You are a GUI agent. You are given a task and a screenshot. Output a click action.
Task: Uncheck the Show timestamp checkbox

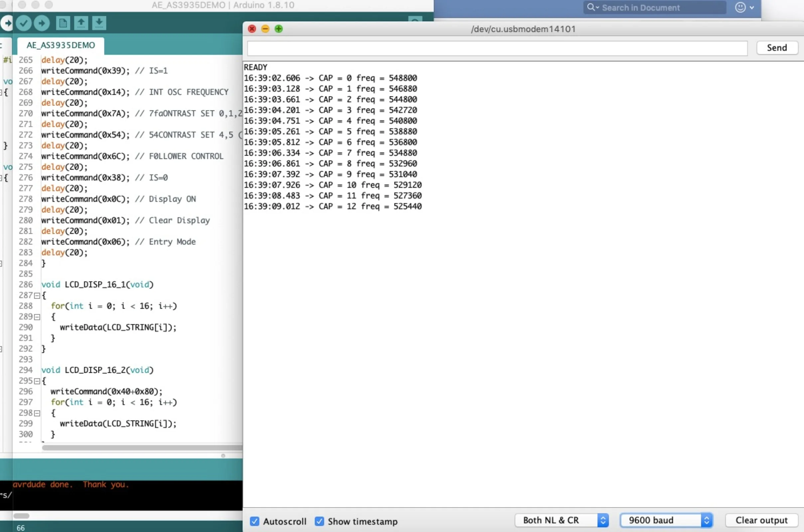319,521
